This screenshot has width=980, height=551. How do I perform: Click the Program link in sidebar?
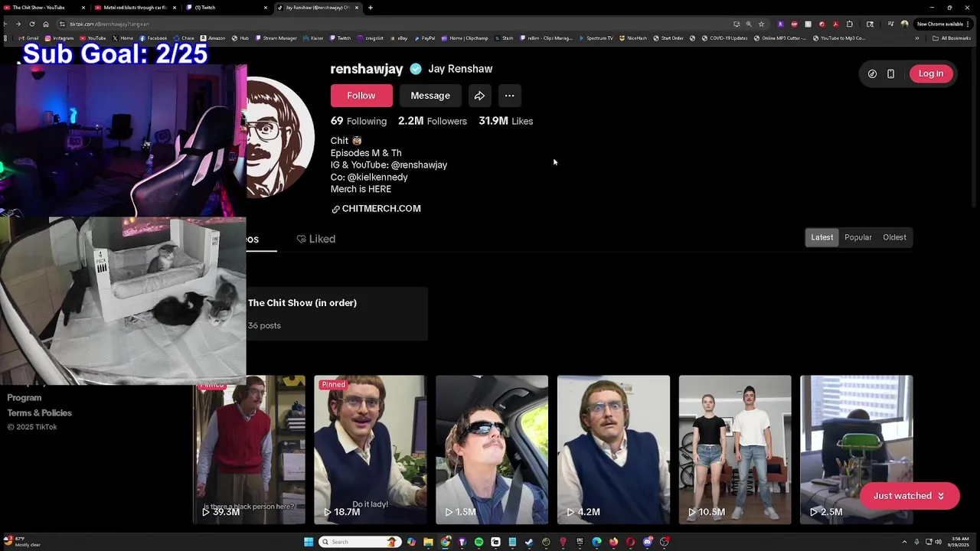point(24,398)
